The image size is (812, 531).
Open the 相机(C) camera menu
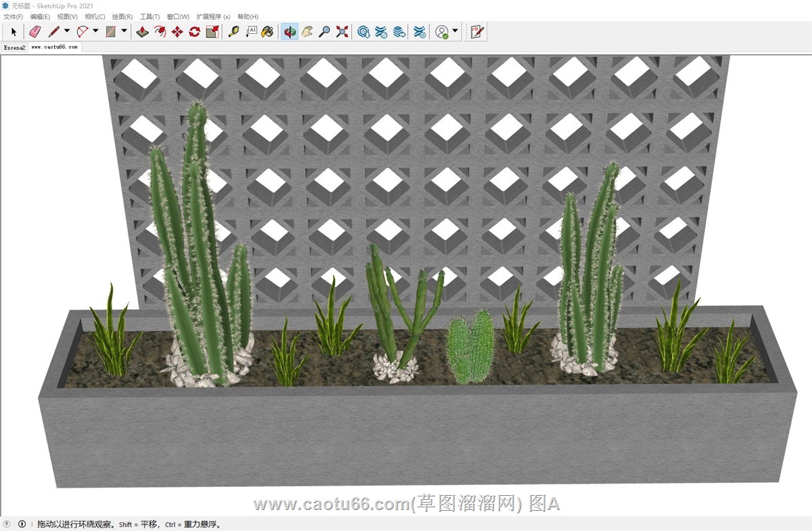click(x=95, y=16)
